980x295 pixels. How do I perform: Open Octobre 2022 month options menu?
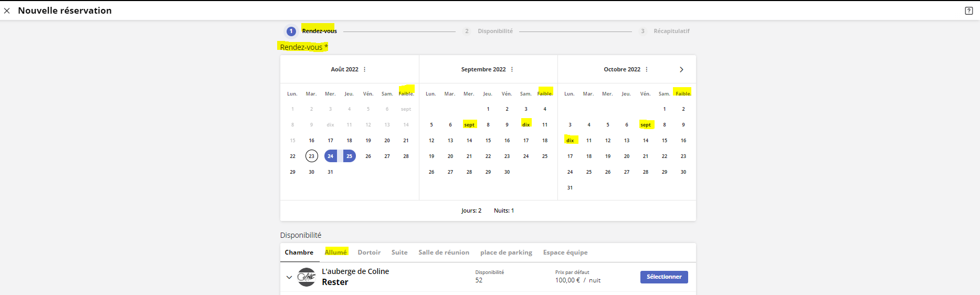click(647, 69)
